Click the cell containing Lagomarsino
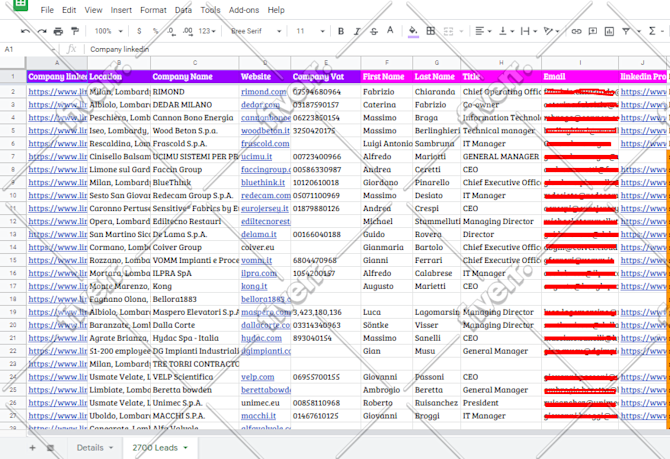Viewport: 670px width, 459px height. tap(437, 312)
